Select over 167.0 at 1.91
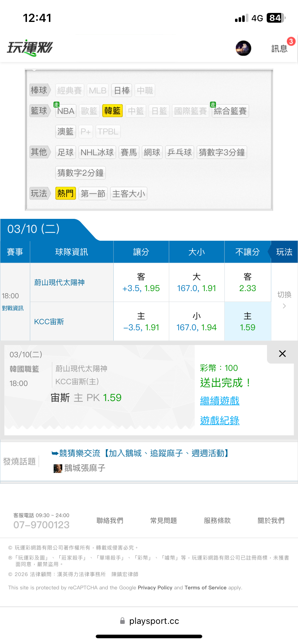This screenshot has width=298, height=644. coord(197,283)
